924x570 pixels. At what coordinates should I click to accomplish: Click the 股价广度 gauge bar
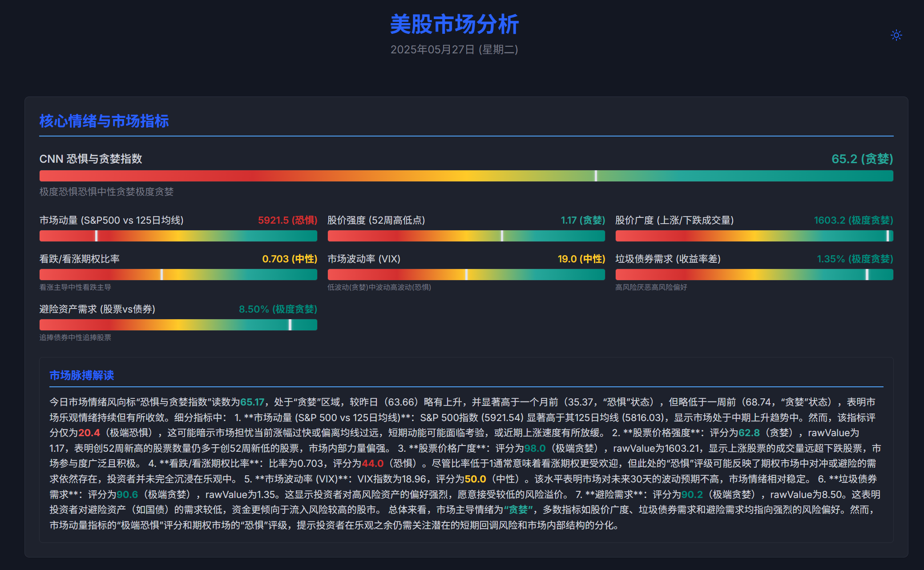755,236
